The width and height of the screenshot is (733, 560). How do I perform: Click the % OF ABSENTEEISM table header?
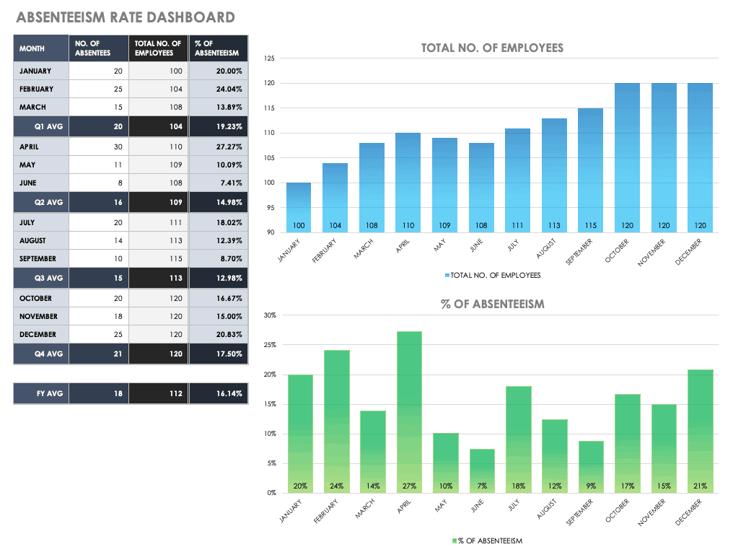click(x=218, y=48)
